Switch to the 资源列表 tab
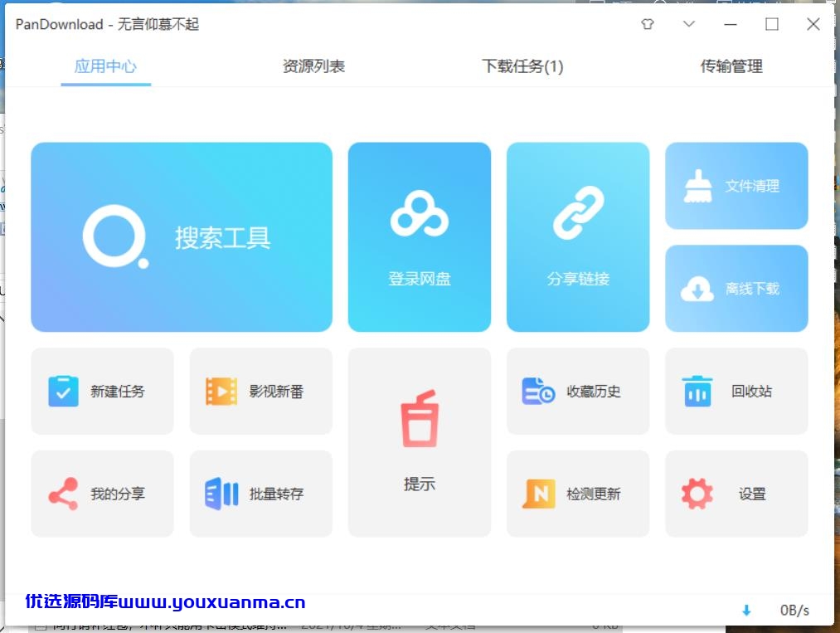The height and width of the screenshot is (633, 840). 313,66
